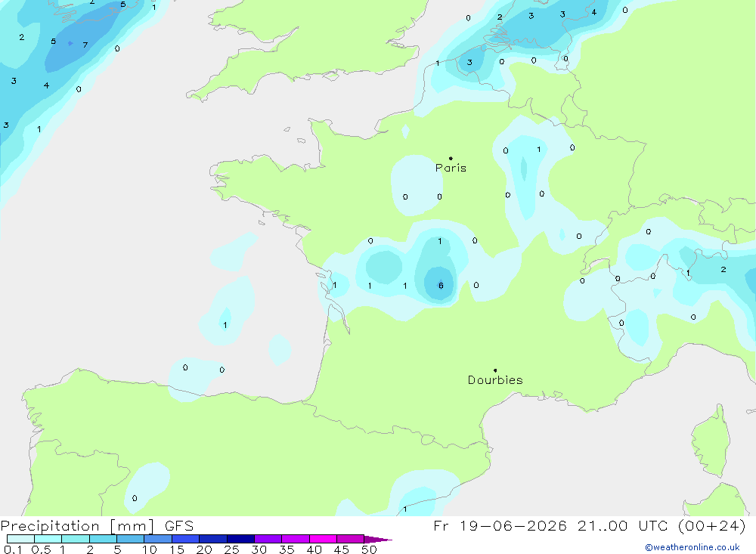
Task: Pick the 25–30 mm navy legend swatch
Action: (240, 539)
